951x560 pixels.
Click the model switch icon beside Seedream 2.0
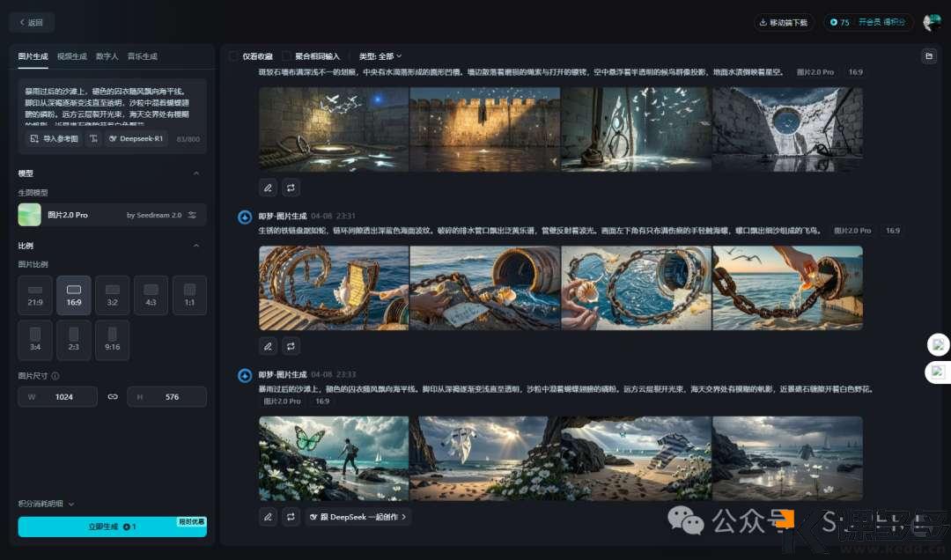pyautogui.click(x=192, y=215)
